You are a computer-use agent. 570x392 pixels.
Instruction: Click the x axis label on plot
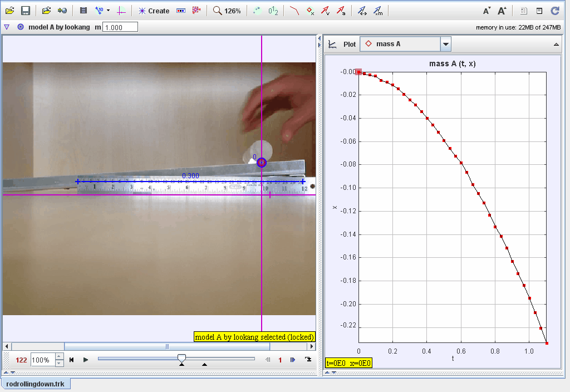click(335, 207)
